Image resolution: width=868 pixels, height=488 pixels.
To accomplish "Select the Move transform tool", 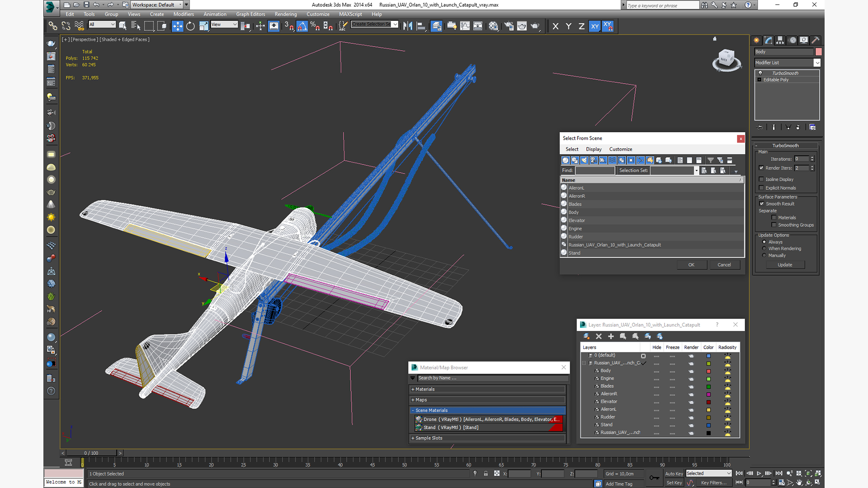I will (x=177, y=26).
